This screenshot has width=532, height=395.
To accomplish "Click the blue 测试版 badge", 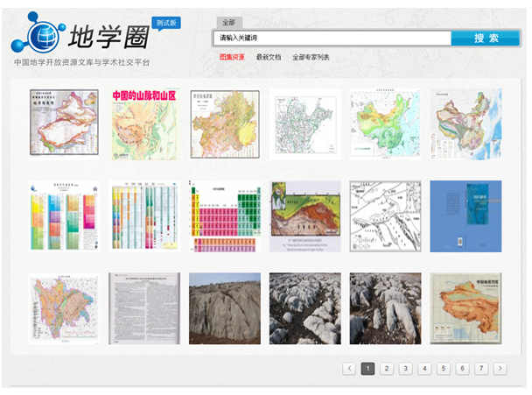I will (x=165, y=22).
